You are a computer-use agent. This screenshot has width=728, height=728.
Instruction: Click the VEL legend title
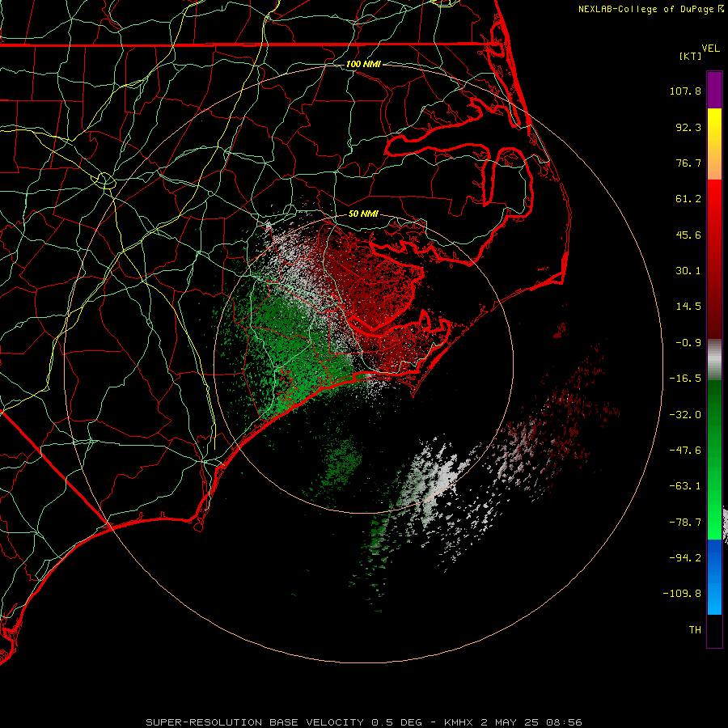pyautogui.click(x=710, y=48)
